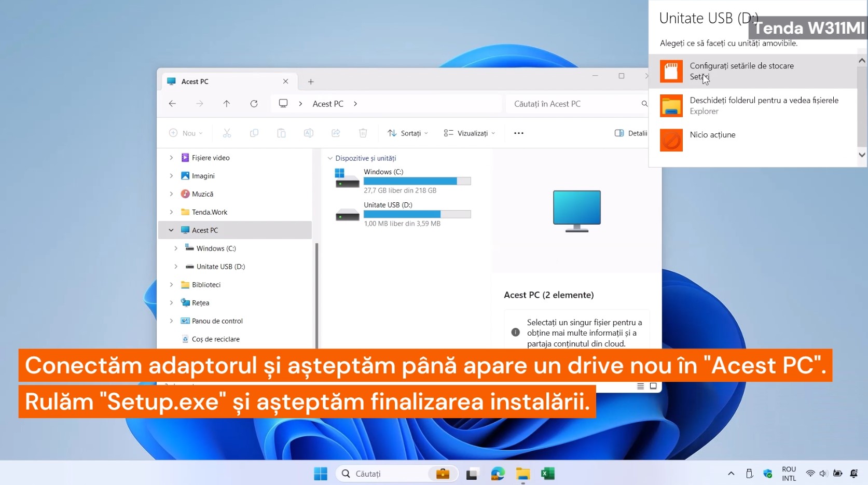The height and width of the screenshot is (485, 868).
Task: Select the Unitate USB (D:) drive icon
Action: pos(347,214)
